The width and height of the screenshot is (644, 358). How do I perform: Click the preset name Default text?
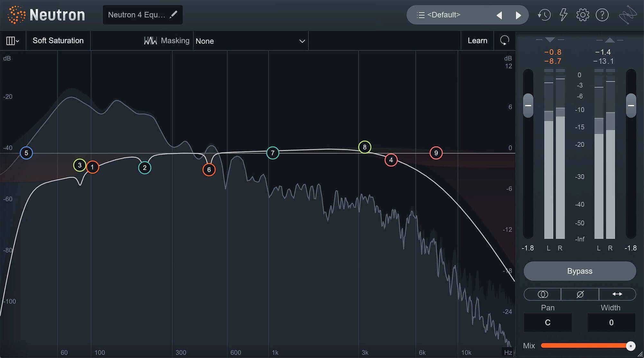point(444,15)
